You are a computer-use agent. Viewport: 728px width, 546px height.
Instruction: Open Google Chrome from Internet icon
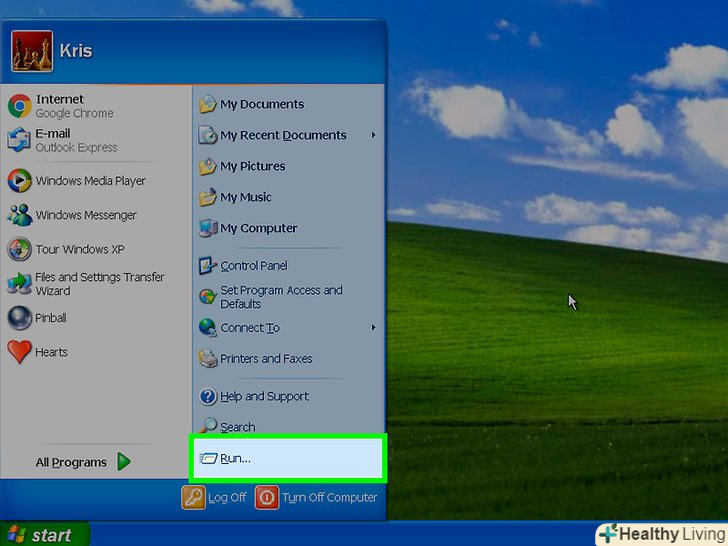click(x=20, y=106)
